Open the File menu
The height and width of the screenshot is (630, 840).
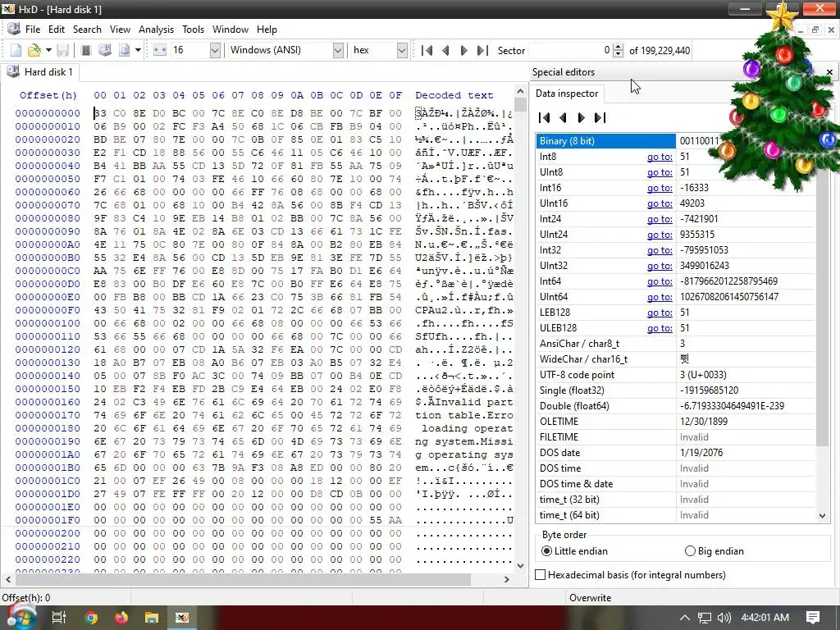coord(33,30)
